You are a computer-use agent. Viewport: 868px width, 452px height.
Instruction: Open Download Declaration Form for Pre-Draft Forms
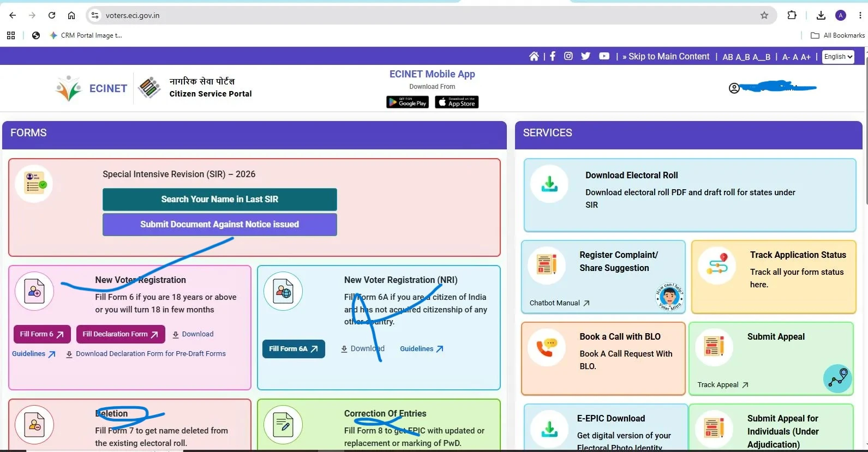pyautogui.click(x=146, y=354)
